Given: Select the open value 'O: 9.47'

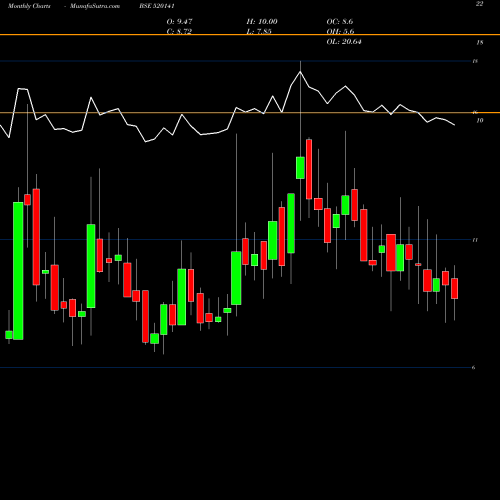Looking at the screenshot, I should (x=179, y=22).
